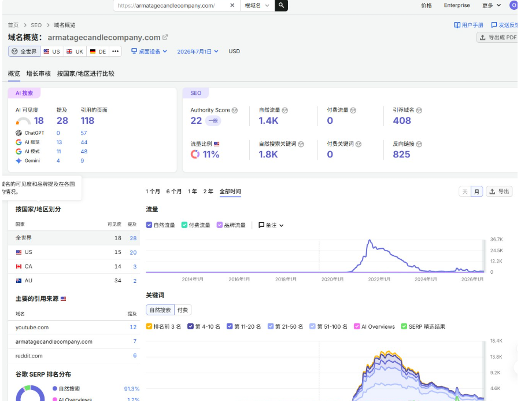Click info icon beside 付费流量

[353, 111]
